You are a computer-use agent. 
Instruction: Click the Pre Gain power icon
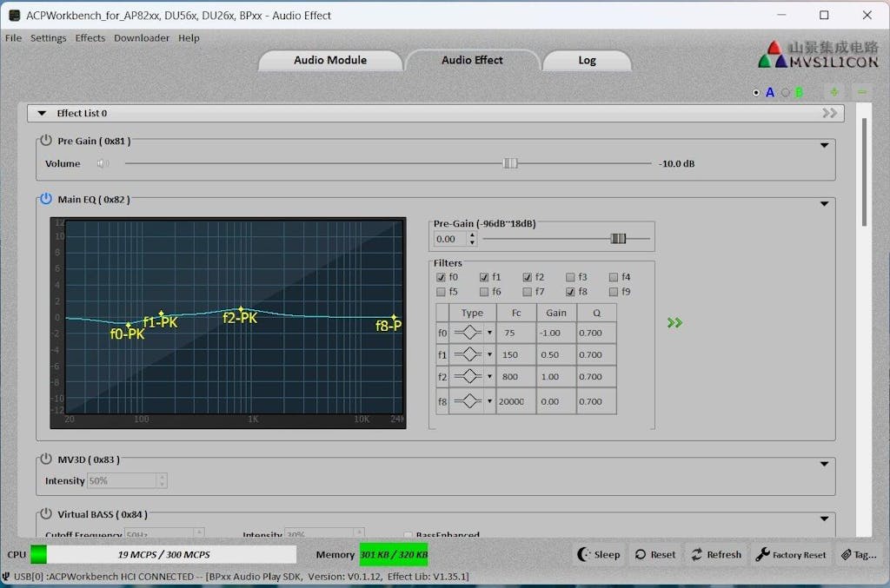pos(44,139)
